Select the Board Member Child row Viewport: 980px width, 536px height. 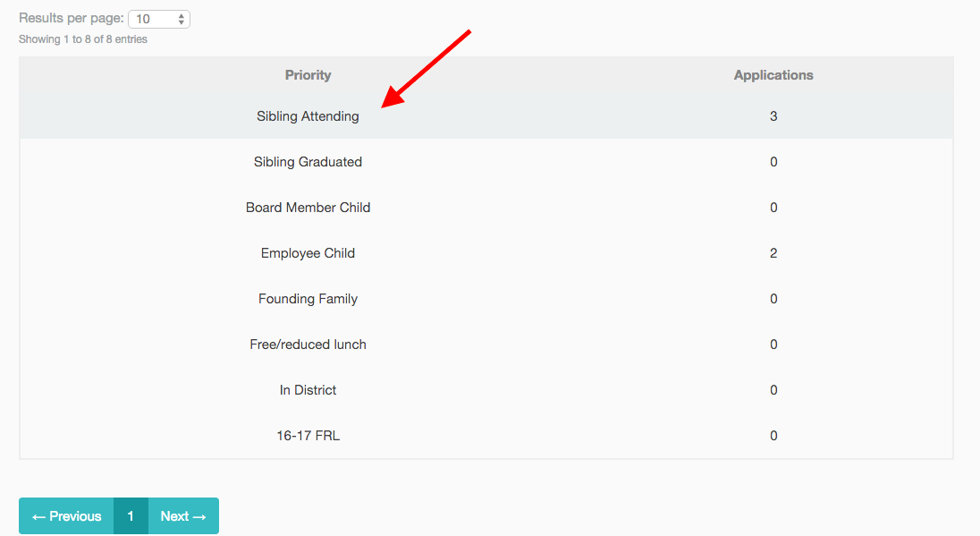tap(486, 208)
